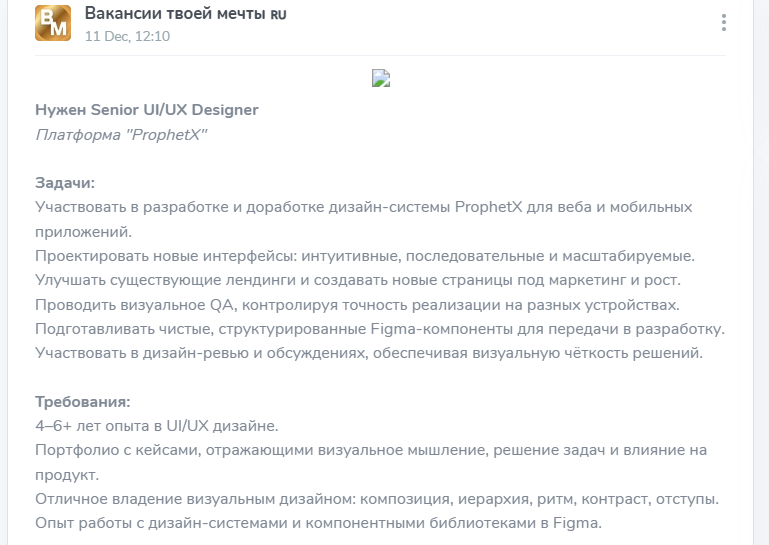Click the channel avatar logo icon
The height and width of the screenshot is (545, 769).
tap(53, 23)
